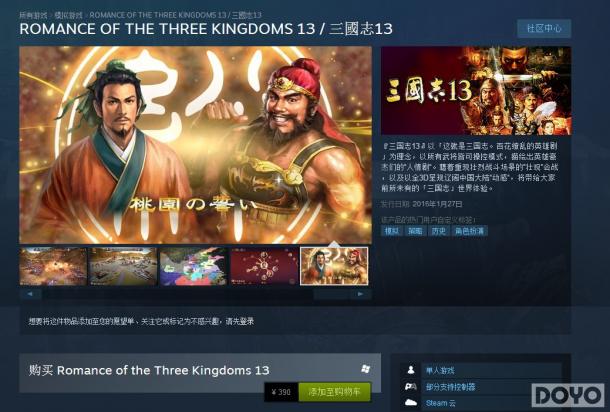610x412 pixels.
Task: Click the single-player person icon
Action: [x=410, y=370]
